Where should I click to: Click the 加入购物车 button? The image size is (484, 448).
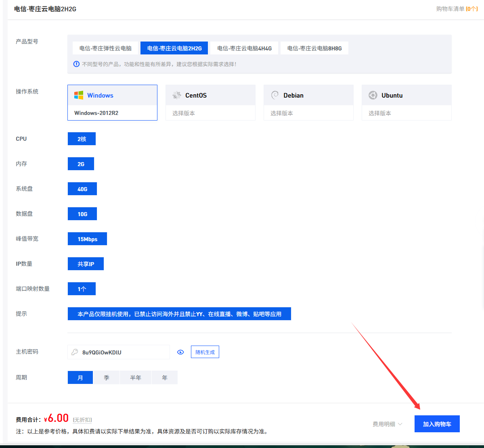click(437, 424)
